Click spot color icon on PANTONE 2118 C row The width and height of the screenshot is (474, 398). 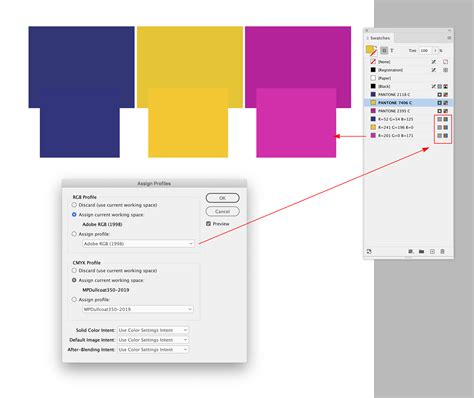pos(440,95)
